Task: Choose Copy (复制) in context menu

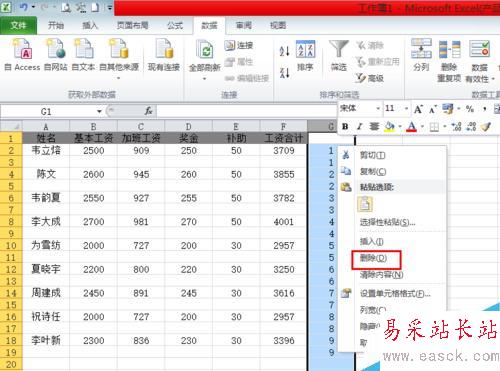Action: tap(392, 171)
